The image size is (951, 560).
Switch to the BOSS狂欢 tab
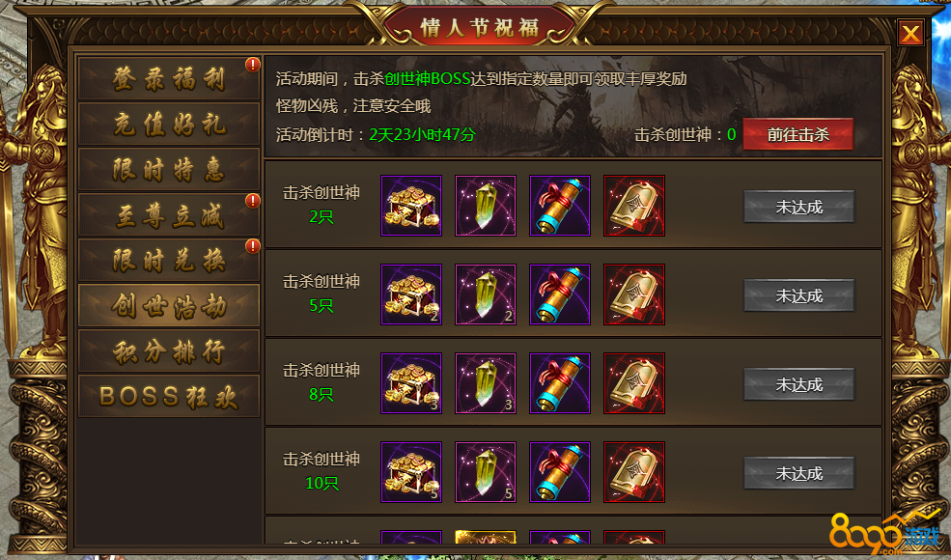(169, 396)
